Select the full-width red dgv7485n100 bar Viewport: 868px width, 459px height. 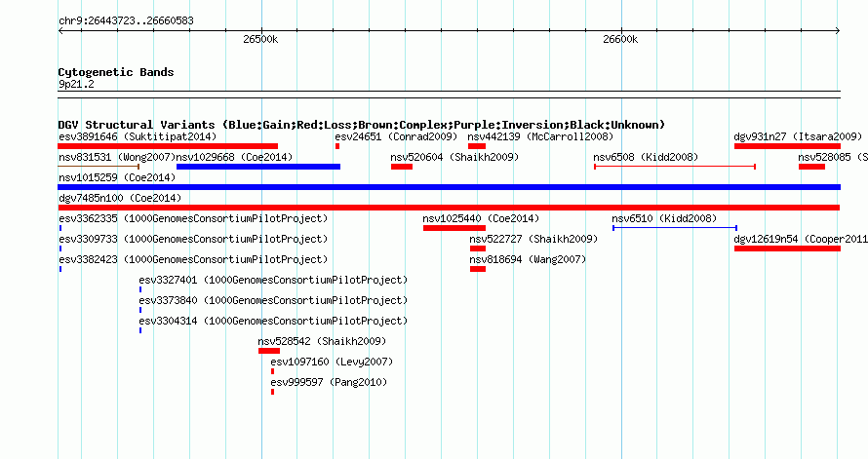(449, 208)
